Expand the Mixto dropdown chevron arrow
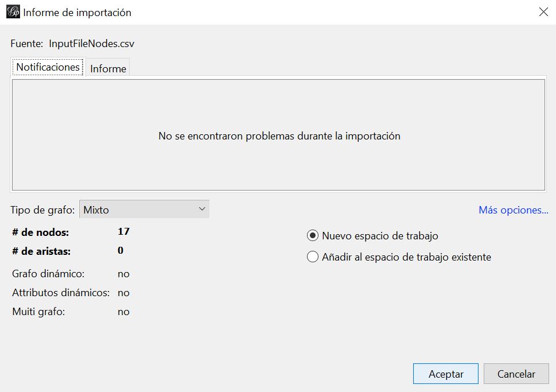556x392 pixels. click(x=201, y=209)
